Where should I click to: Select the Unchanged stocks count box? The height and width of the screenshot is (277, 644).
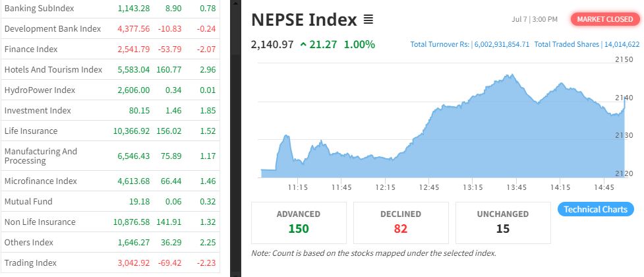502,222
